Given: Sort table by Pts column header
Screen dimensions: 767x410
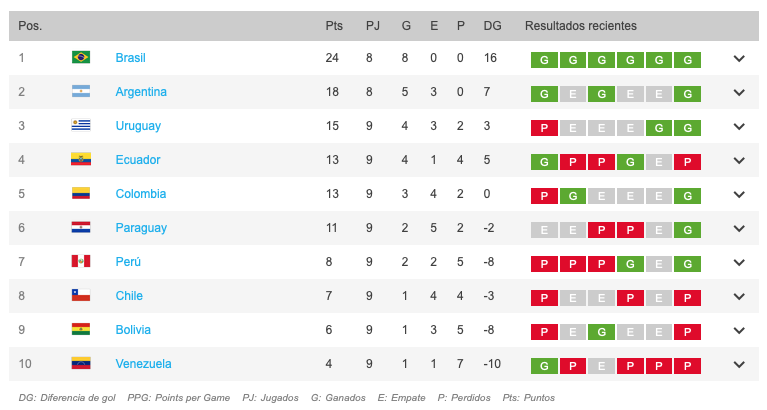Looking at the screenshot, I should (x=333, y=26).
